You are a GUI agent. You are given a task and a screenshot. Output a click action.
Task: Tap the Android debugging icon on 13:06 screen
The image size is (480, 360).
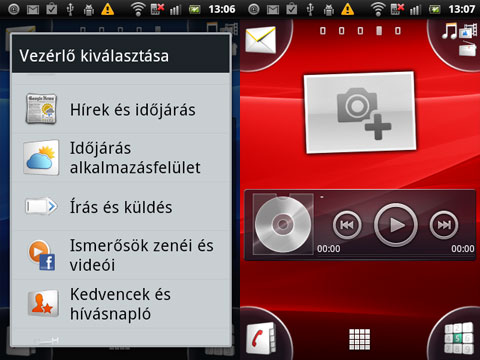(x=89, y=10)
